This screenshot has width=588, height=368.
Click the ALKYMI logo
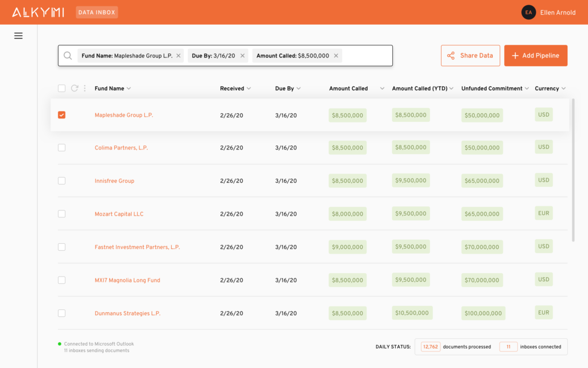[39, 12]
